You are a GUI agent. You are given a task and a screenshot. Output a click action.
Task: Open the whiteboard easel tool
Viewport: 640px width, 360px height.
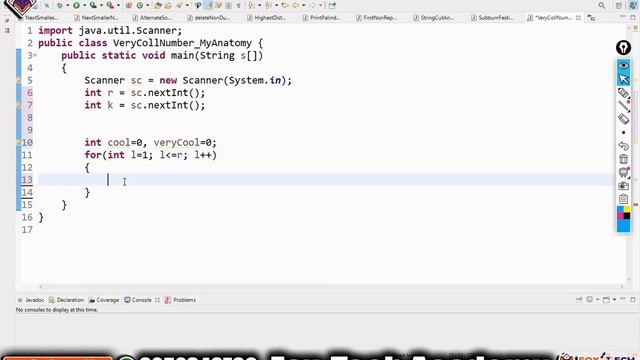point(623,173)
